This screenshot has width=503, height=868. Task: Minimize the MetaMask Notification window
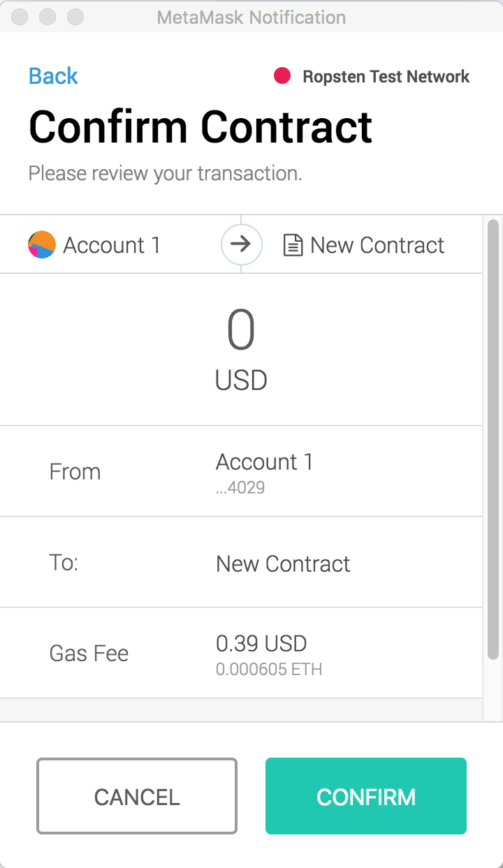48,16
